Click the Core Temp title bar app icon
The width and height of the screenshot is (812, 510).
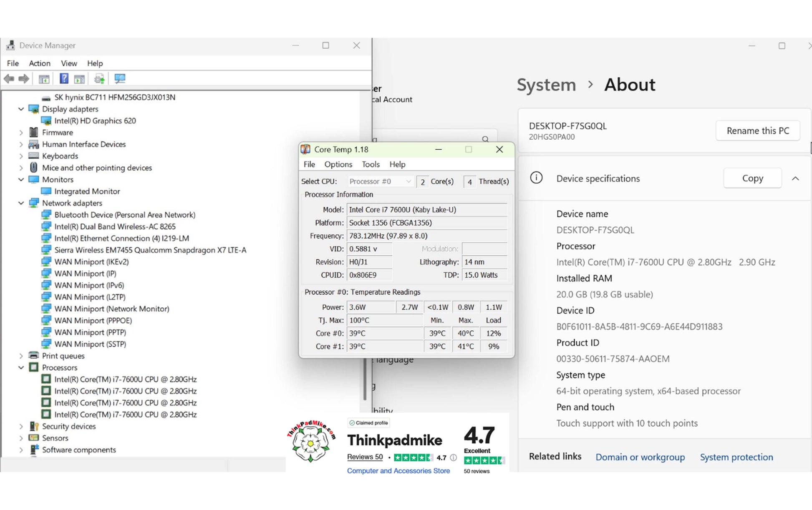pyautogui.click(x=306, y=149)
